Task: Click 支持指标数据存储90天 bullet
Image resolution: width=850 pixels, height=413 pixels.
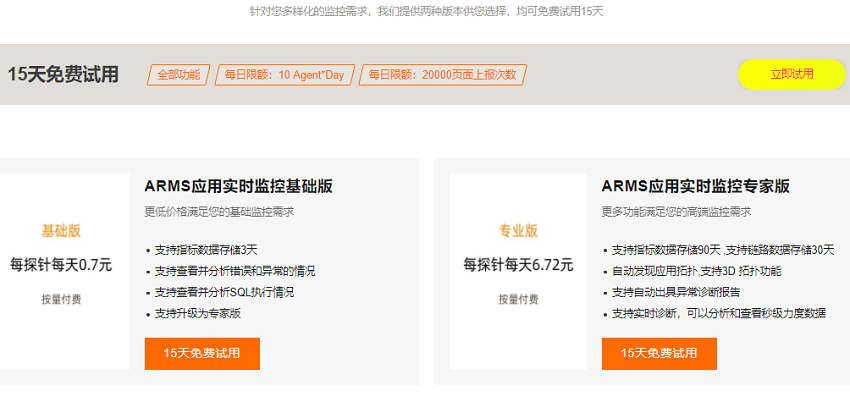Action: pyautogui.click(x=723, y=250)
